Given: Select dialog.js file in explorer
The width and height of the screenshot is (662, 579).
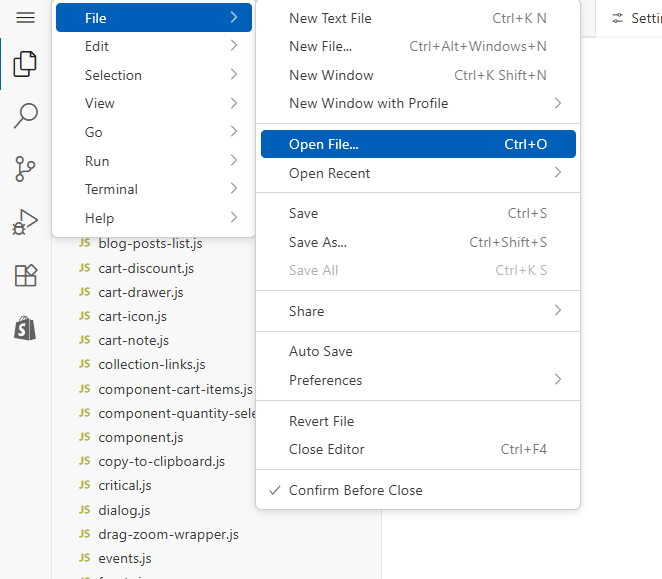Looking at the screenshot, I should pos(124,510).
